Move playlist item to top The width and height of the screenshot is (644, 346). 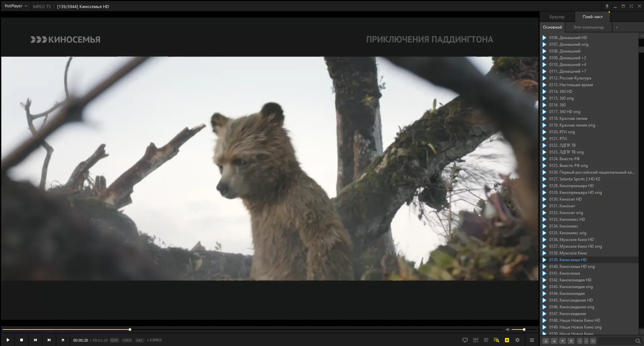546,341
